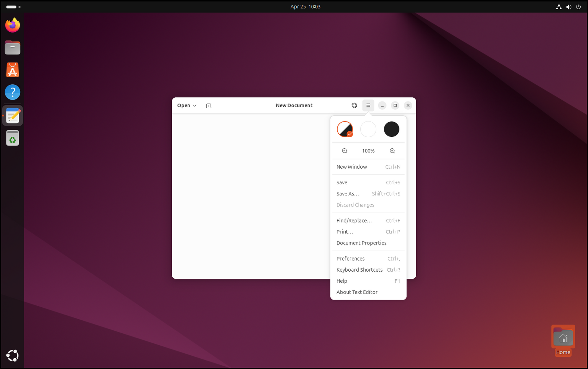Select the dark theme swatch
588x369 pixels.
[x=391, y=129]
